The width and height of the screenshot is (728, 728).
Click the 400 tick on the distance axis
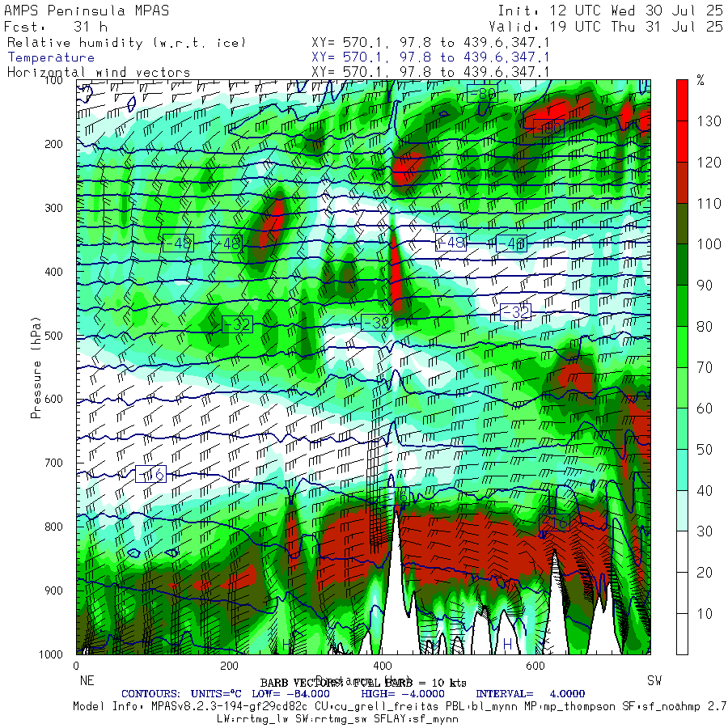click(382, 666)
